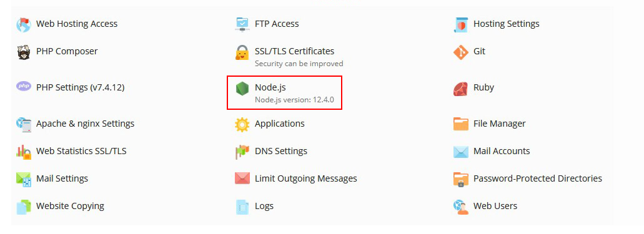Image resolution: width=644 pixels, height=234 pixels.
Task: Click the Ruby gem icon
Action: 461,89
